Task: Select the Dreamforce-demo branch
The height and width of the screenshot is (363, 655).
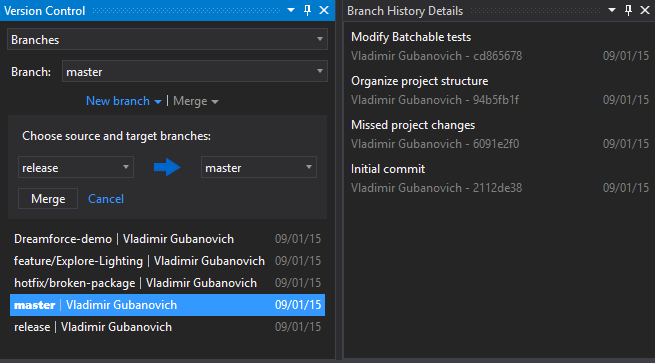Action: (x=167, y=239)
